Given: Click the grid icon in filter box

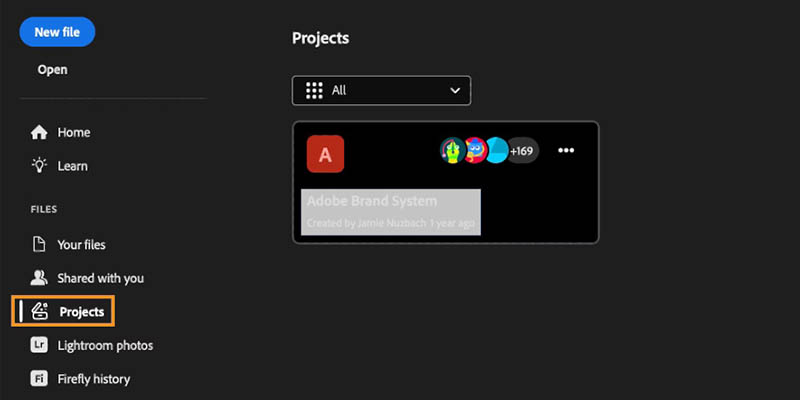Looking at the screenshot, I should point(314,90).
